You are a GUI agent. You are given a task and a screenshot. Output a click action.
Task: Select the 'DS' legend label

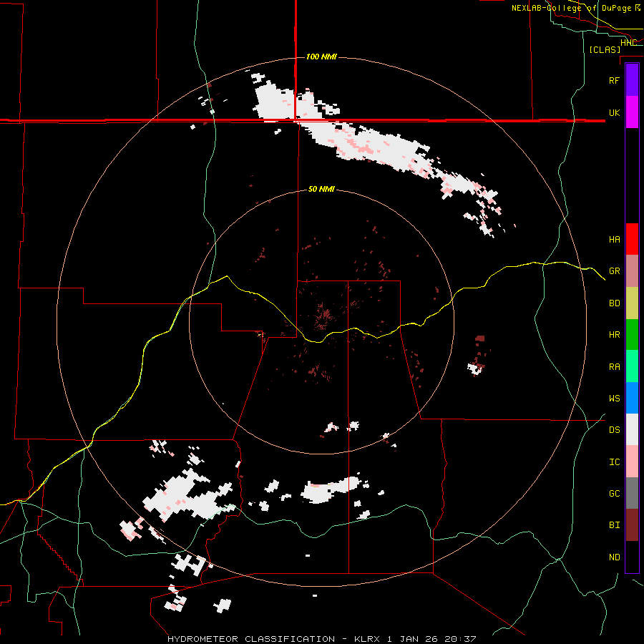click(x=614, y=430)
